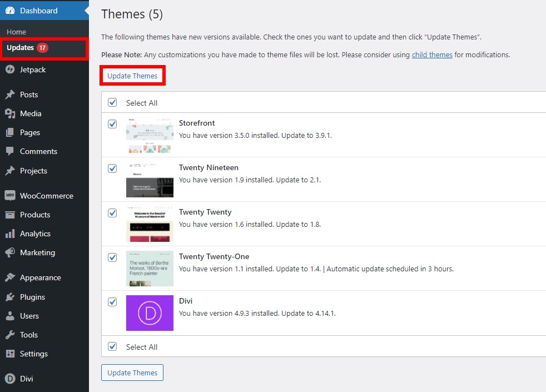
Task: Click 'Update to 3.9.1' version text
Action: point(306,136)
